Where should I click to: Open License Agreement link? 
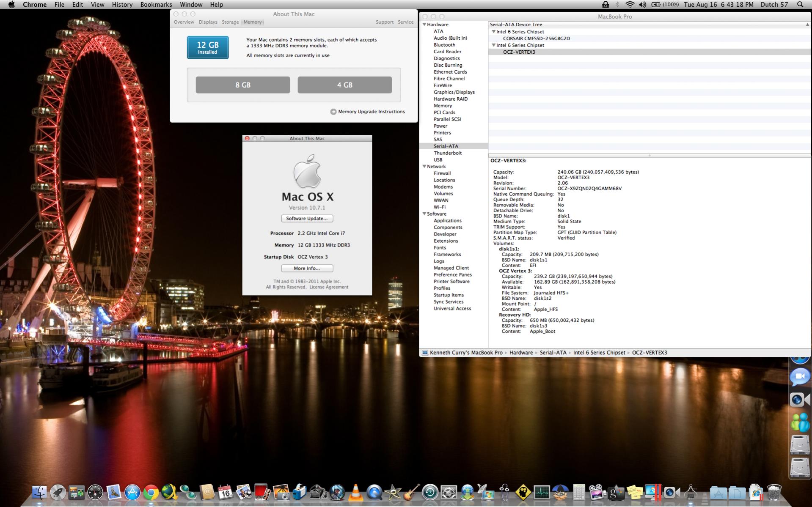[x=329, y=287]
